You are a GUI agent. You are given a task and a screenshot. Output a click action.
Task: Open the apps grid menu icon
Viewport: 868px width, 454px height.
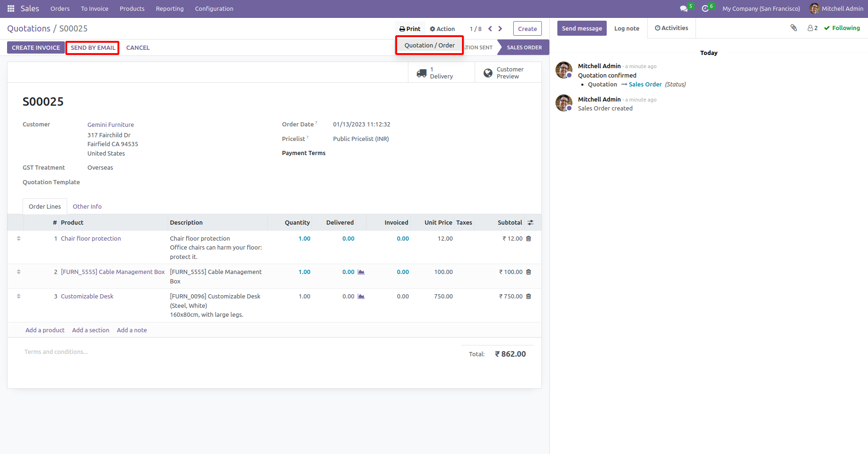[11, 8]
